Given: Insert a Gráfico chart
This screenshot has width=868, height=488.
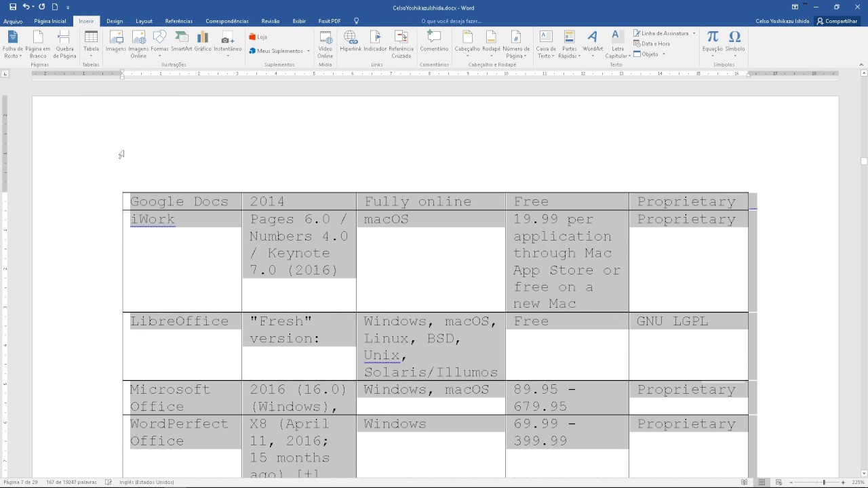Looking at the screenshot, I should click(203, 42).
